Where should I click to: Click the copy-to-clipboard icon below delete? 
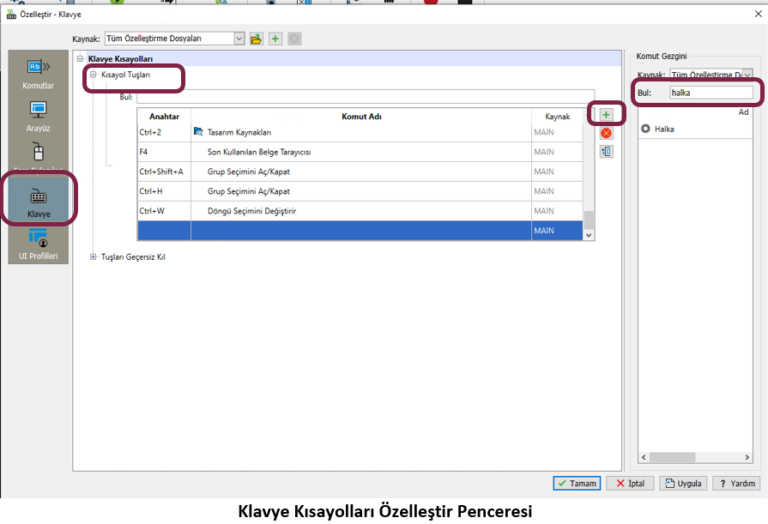click(x=606, y=152)
